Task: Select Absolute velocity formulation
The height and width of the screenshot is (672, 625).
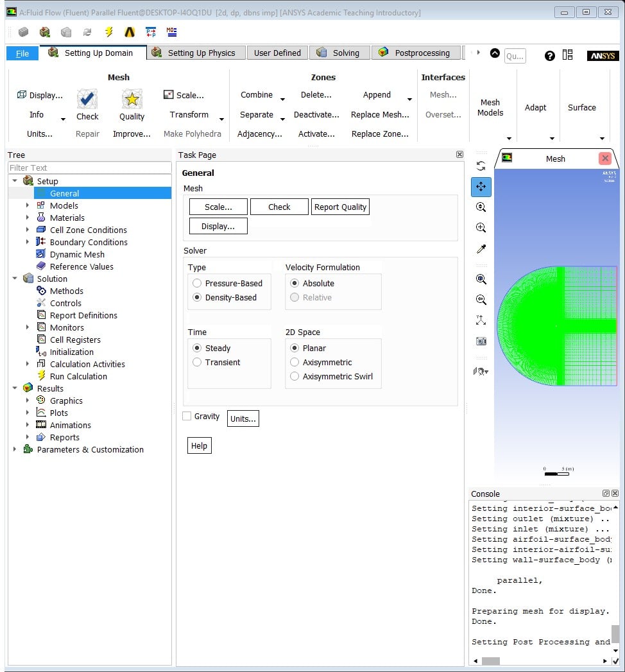Action: point(295,283)
